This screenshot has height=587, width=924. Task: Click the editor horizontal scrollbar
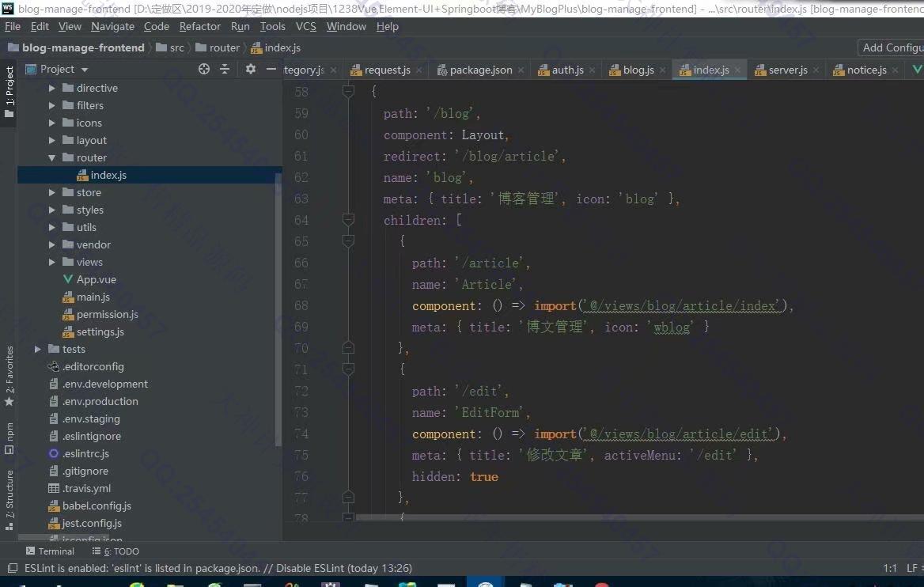pyautogui.click(x=633, y=517)
